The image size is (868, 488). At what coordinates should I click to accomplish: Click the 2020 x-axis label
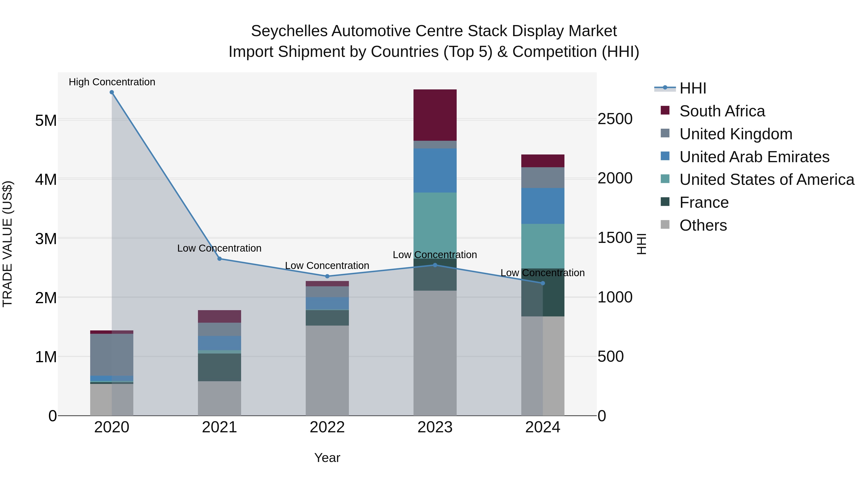[x=112, y=427]
